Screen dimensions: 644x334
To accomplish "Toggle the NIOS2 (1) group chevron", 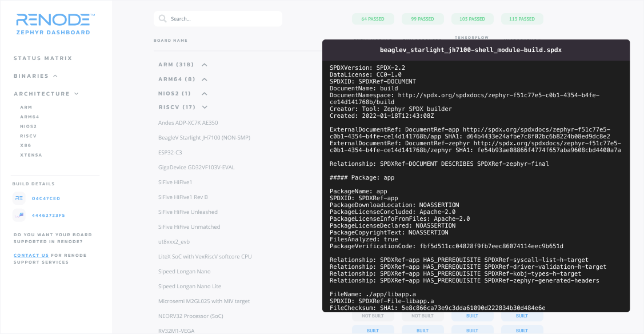I will click(x=205, y=94).
